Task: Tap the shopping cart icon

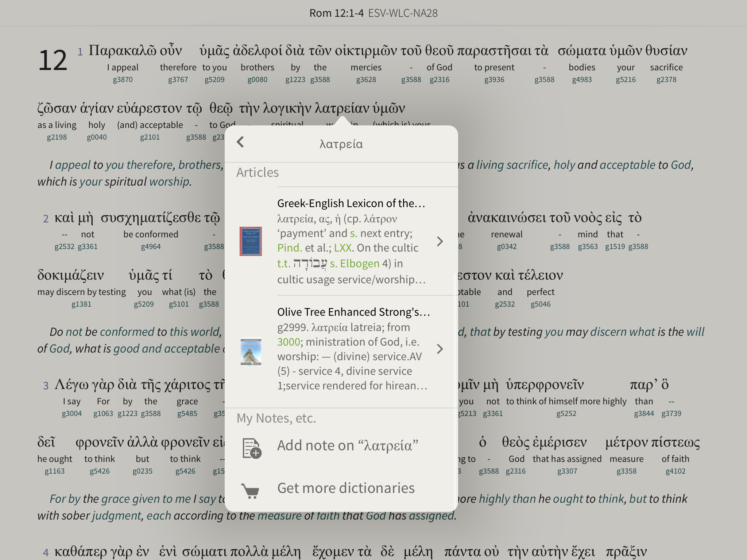Action: pyautogui.click(x=251, y=490)
